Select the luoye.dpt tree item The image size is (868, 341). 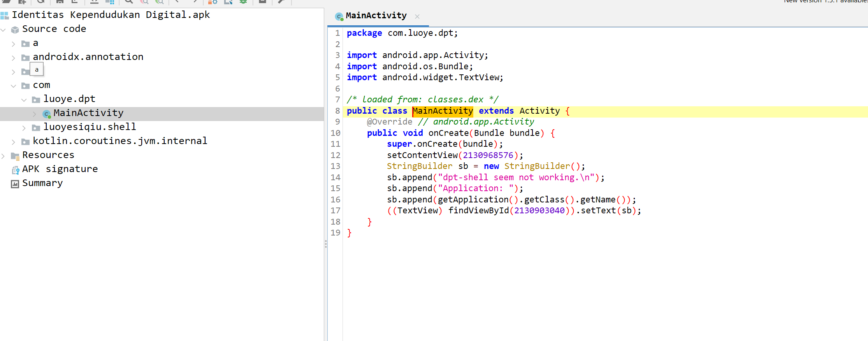click(69, 99)
